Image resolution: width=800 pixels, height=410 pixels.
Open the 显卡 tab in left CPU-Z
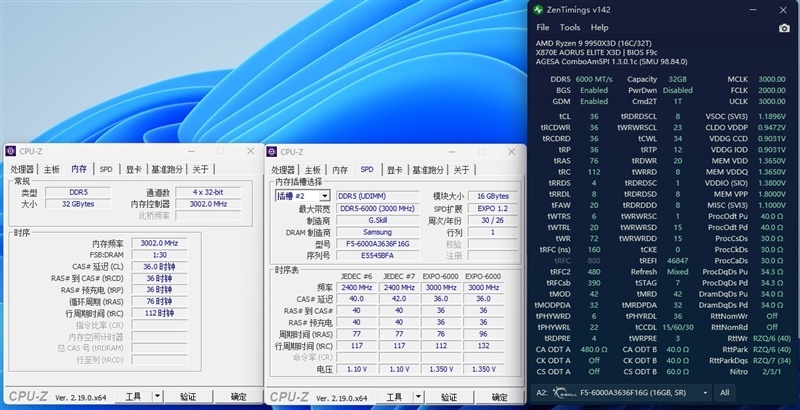point(134,169)
